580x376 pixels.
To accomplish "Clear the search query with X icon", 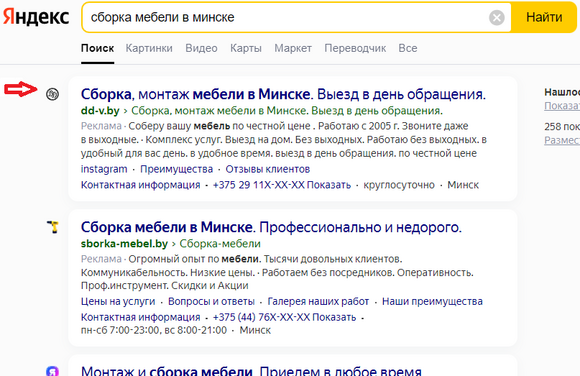I will pyautogui.click(x=496, y=17).
